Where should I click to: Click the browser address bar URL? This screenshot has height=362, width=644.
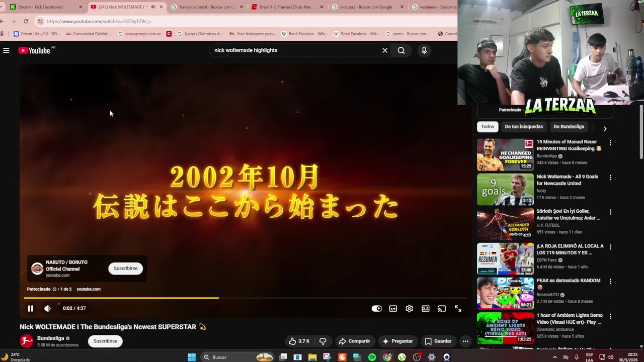[x=99, y=21]
